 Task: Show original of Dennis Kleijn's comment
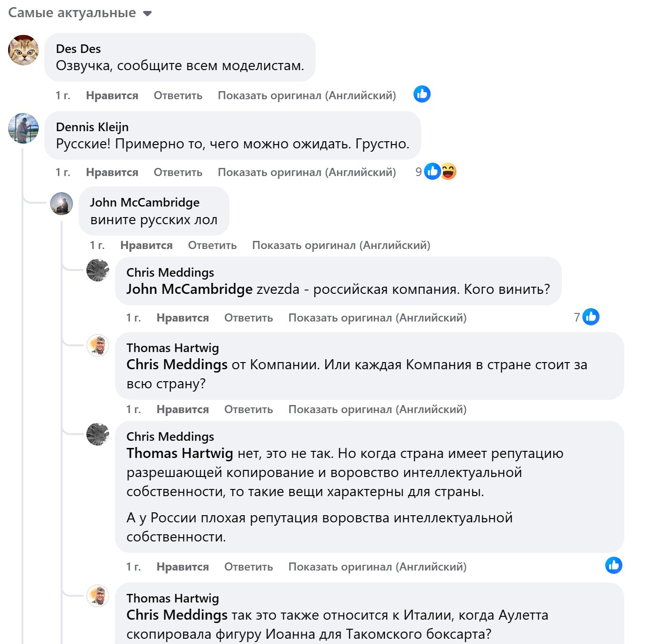click(x=307, y=172)
